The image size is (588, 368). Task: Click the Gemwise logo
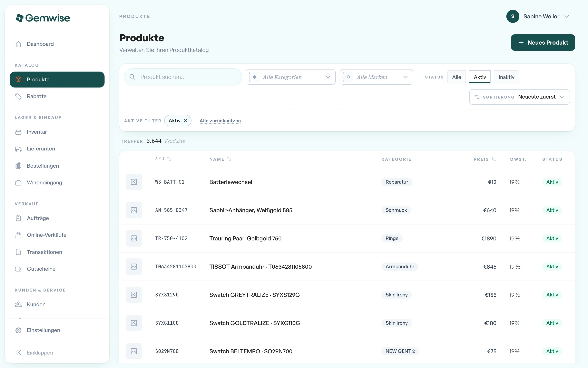[x=43, y=18]
